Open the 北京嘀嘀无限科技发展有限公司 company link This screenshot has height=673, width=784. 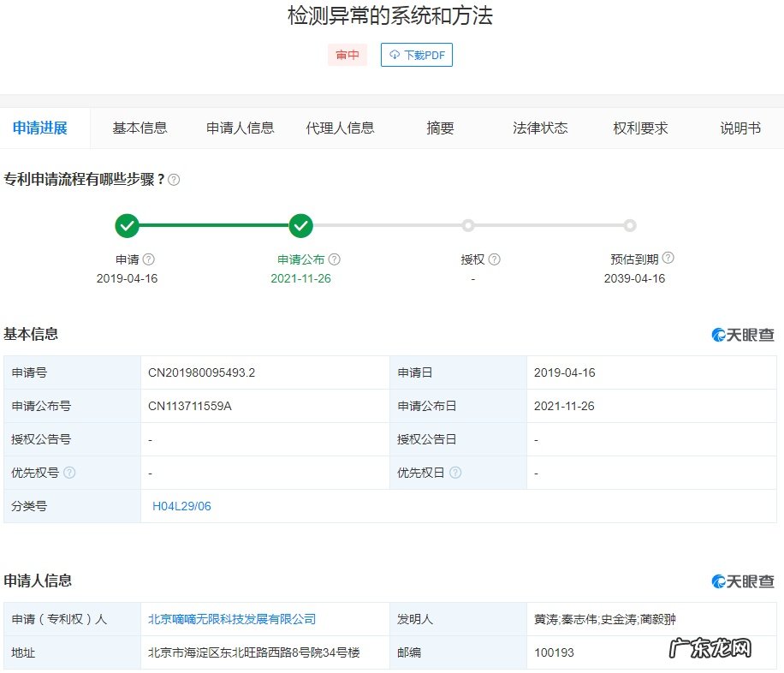click(231, 618)
